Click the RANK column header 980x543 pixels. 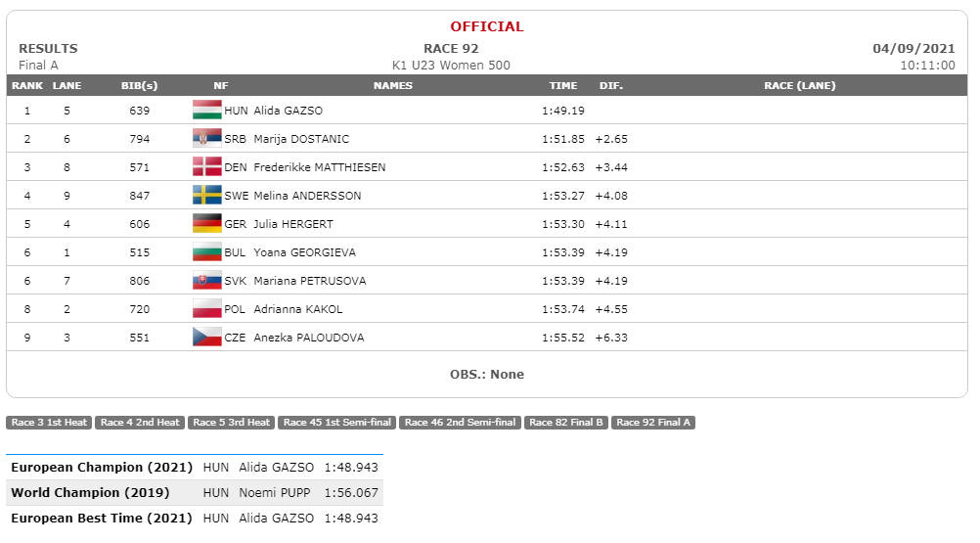coord(26,85)
